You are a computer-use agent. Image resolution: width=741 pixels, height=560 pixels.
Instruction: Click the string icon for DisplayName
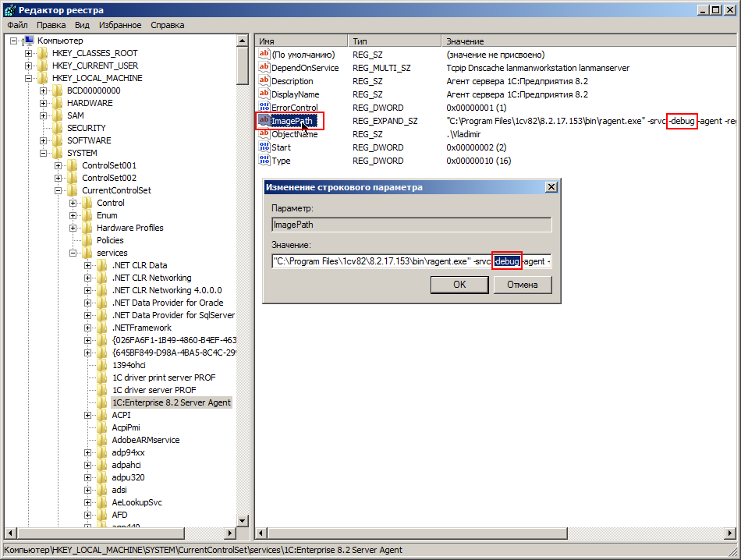pos(264,94)
